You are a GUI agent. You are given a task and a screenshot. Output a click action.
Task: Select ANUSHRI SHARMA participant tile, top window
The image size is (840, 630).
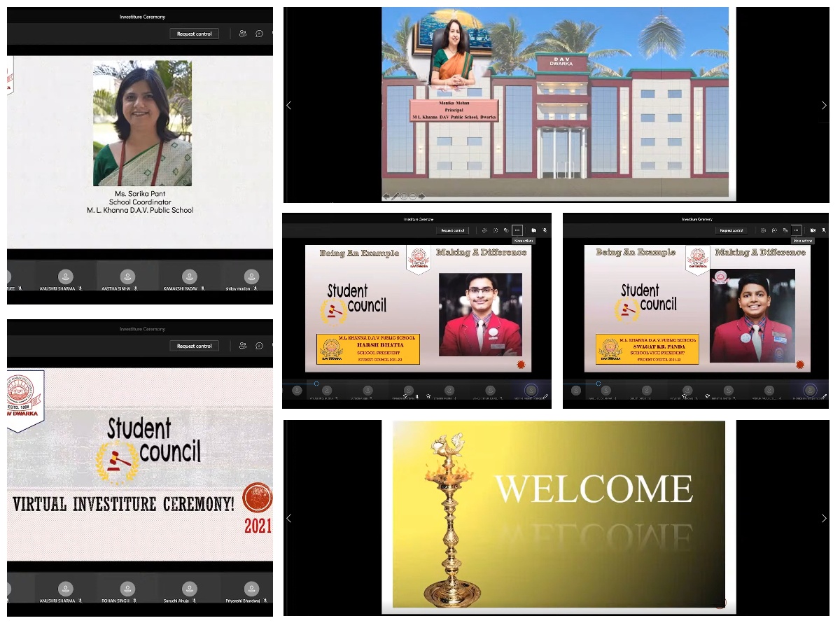click(x=66, y=279)
